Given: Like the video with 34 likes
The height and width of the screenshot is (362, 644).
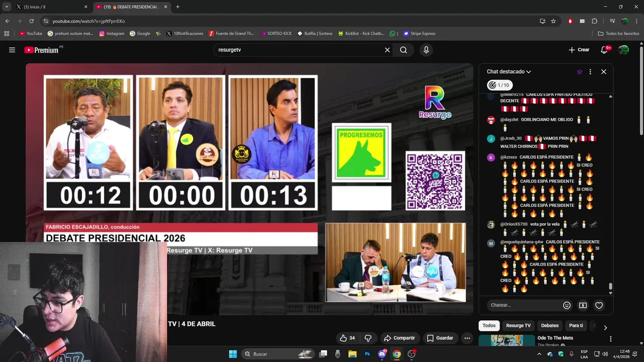Looking at the screenshot, I should coord(347,338).
